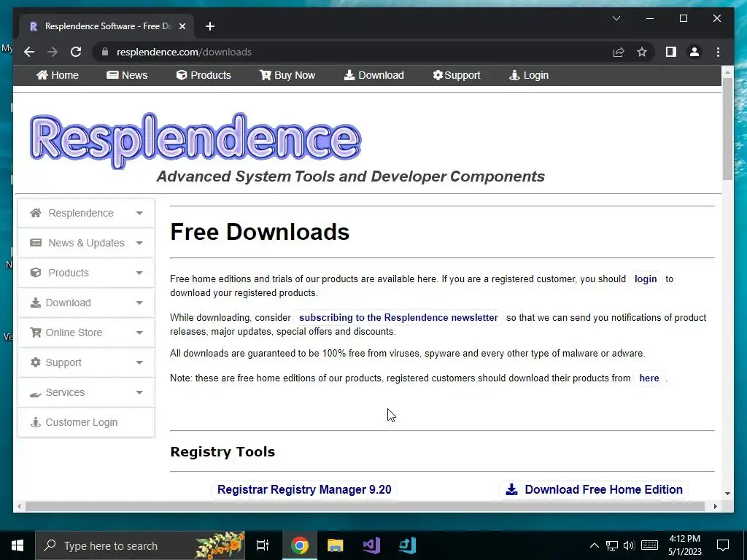Open News in the top navigation bar

click(x=127, y=75)
